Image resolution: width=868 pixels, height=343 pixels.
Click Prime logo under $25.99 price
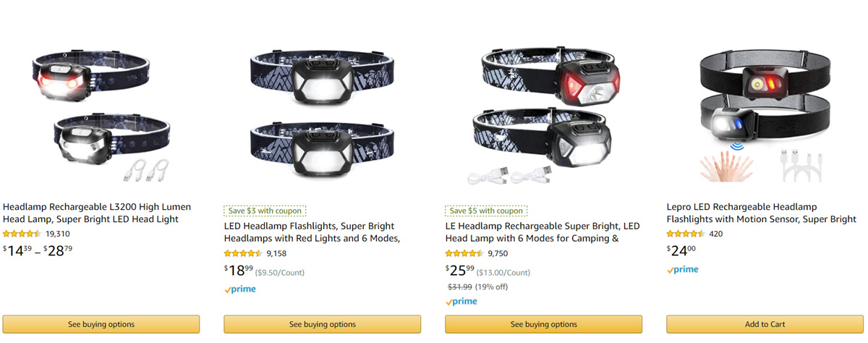point(461,301)
